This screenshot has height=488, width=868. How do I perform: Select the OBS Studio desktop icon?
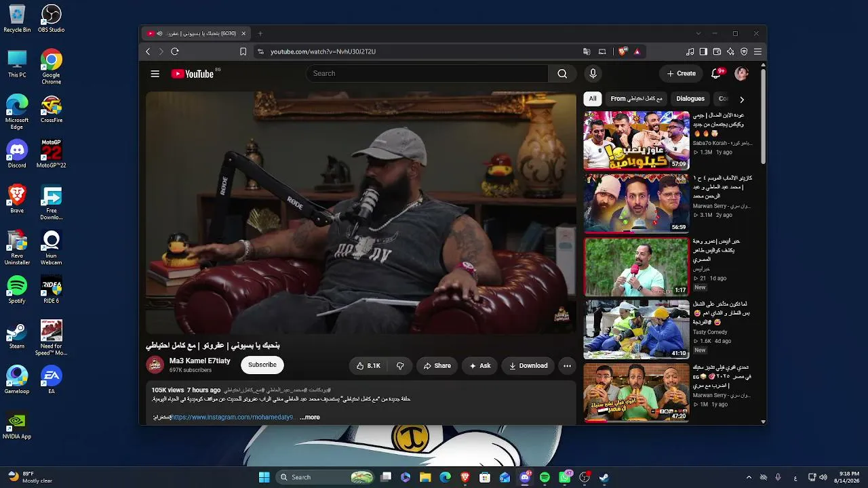point(51,19)
